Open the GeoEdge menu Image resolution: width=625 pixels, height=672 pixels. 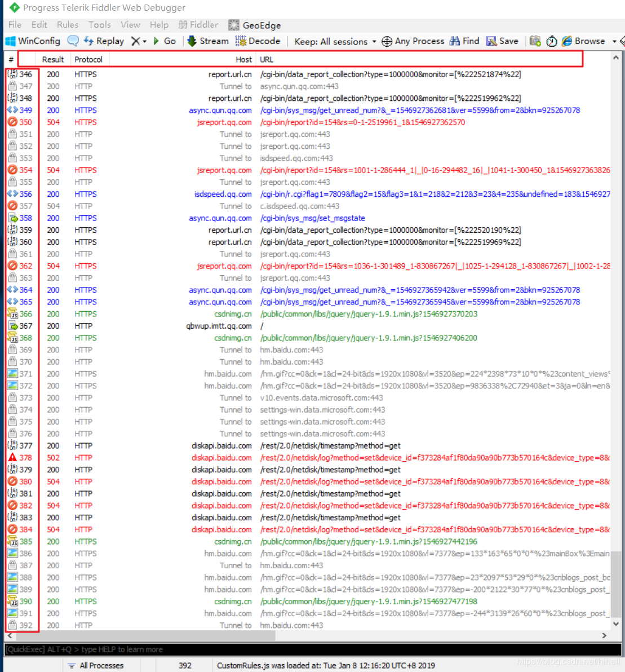pos(255,25)
